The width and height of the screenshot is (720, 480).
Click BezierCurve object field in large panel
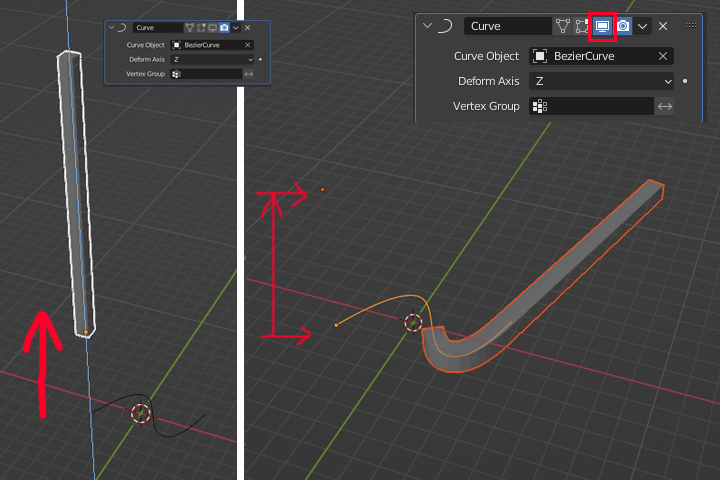(601, 56)
